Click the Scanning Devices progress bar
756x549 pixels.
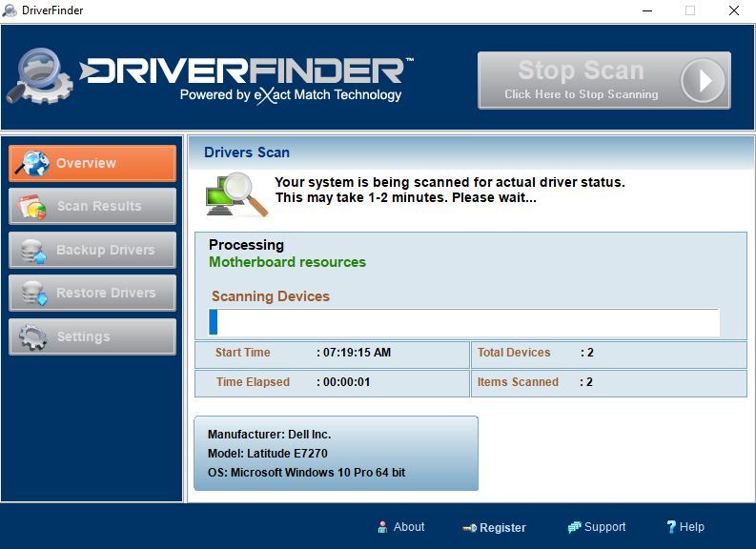464,322
